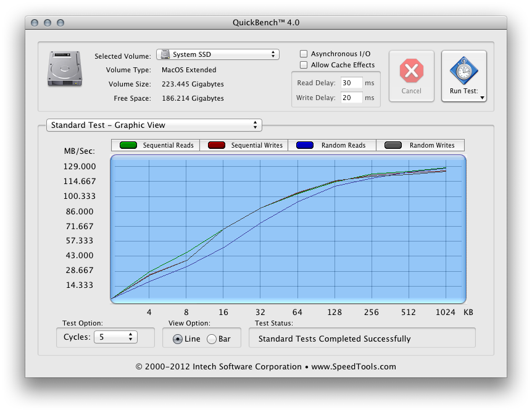Open the Standard Test – Graphic View dropdown
532x412 pixels.
click(154, 125)
